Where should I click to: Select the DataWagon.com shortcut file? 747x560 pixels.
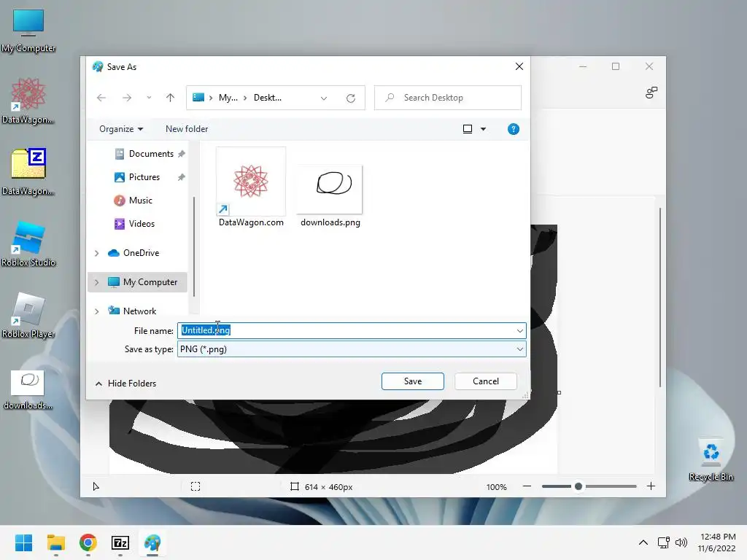(x=251, y=187)
